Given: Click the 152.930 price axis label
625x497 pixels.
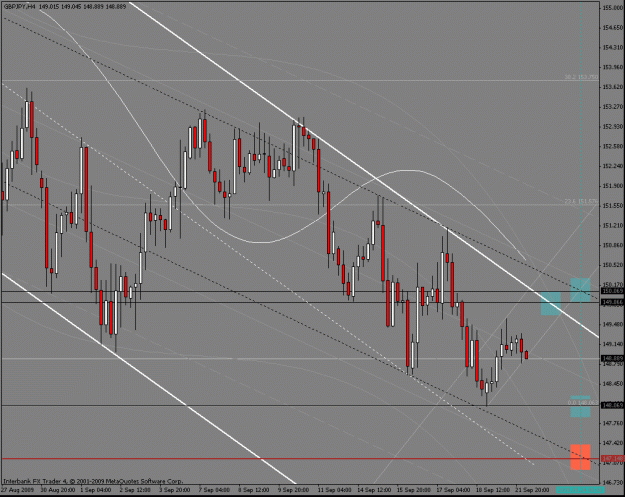Looking at the screenshot, I should (x=613, y=126).
